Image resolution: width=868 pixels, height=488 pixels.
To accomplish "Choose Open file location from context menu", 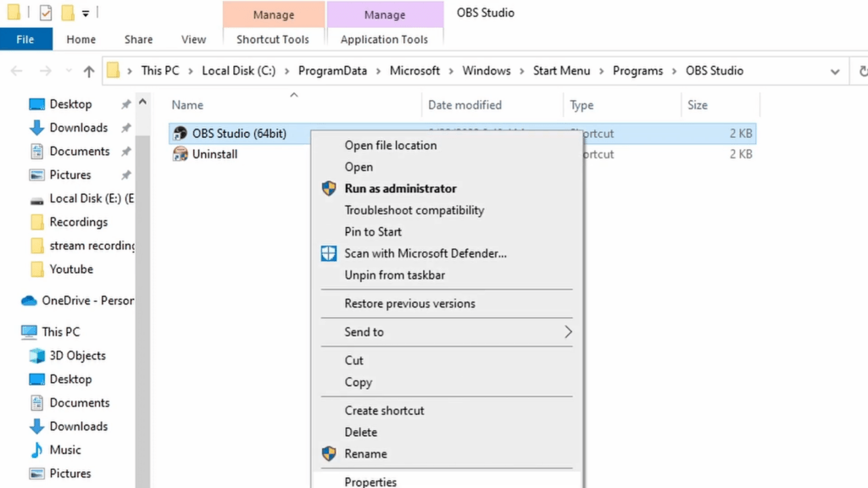I will tap(390, 146).
